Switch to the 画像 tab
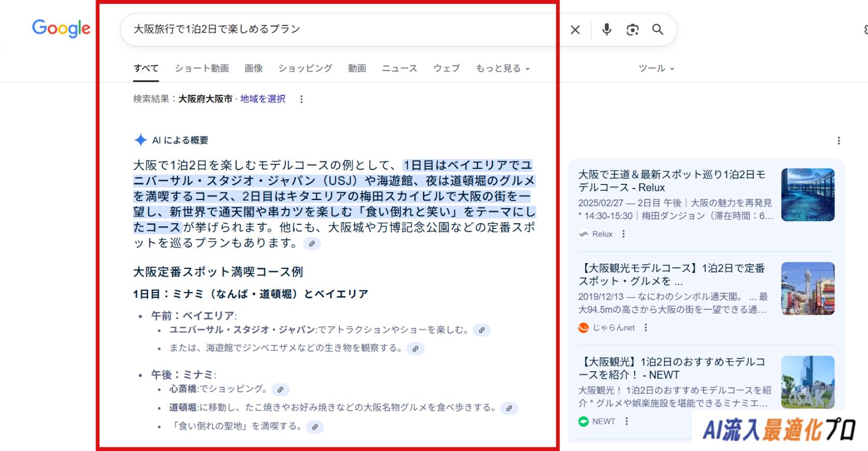868x451 pixels. [x=253, y=68]
